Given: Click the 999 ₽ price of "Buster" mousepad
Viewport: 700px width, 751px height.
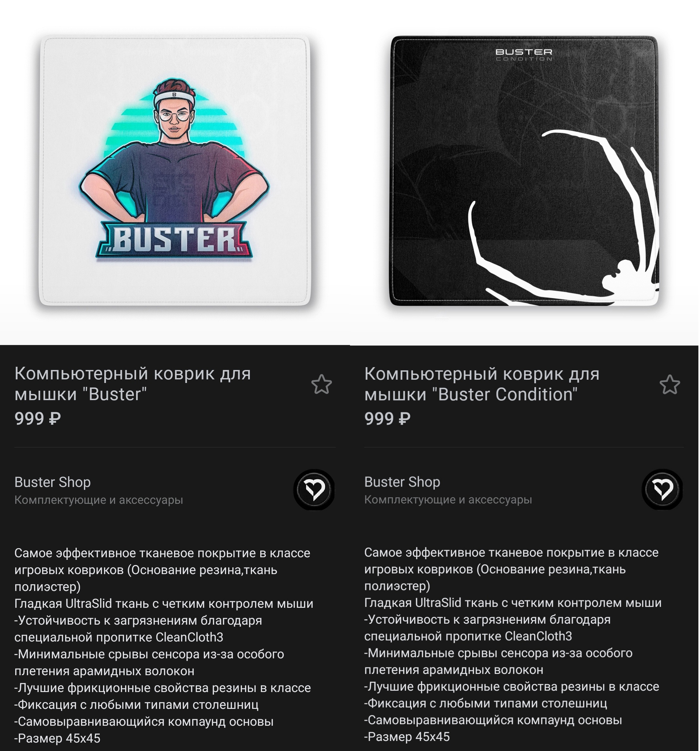Looking at the screenshot, I should point(38,419).
